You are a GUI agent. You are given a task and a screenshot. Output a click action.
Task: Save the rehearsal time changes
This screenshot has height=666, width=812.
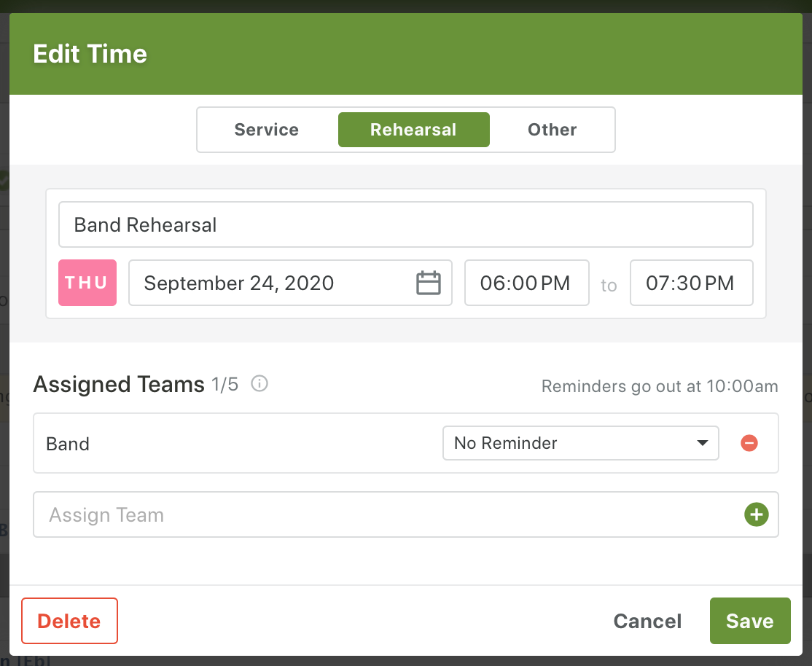[749, 621]
